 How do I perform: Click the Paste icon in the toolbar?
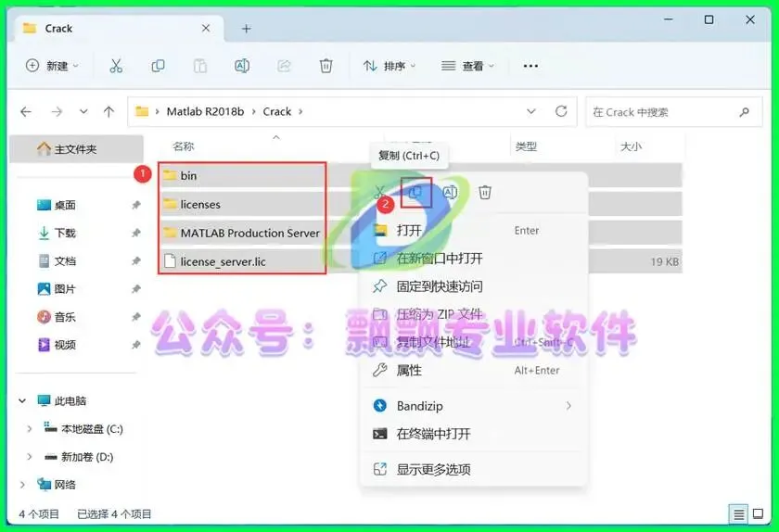click(x=199, y=66)
